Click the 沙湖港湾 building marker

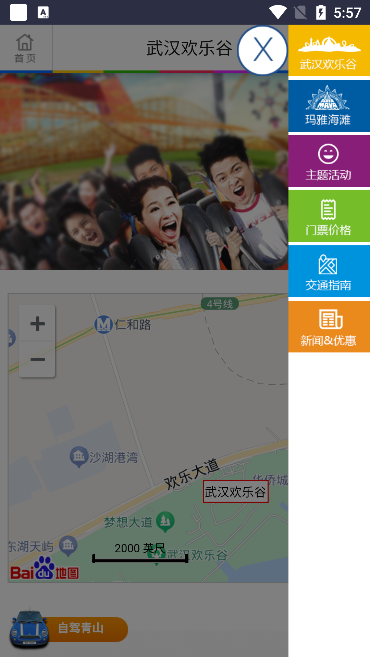click(78, 456)
